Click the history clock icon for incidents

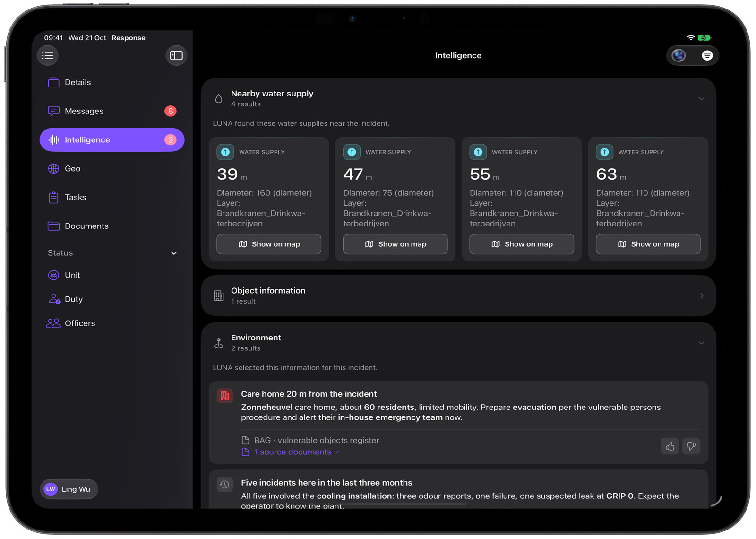(225, 484)
